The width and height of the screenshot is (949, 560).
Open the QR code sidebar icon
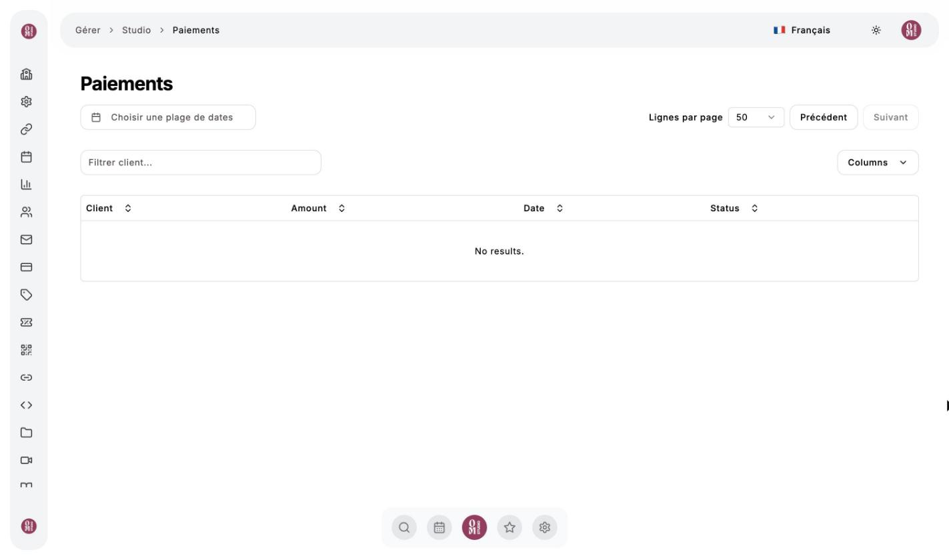27,350
